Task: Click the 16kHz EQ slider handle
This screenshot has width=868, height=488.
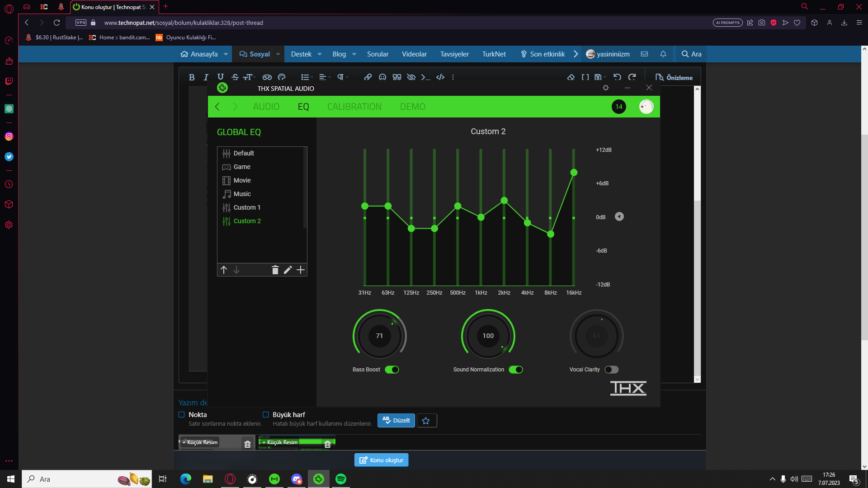Action: pos(574,173)
